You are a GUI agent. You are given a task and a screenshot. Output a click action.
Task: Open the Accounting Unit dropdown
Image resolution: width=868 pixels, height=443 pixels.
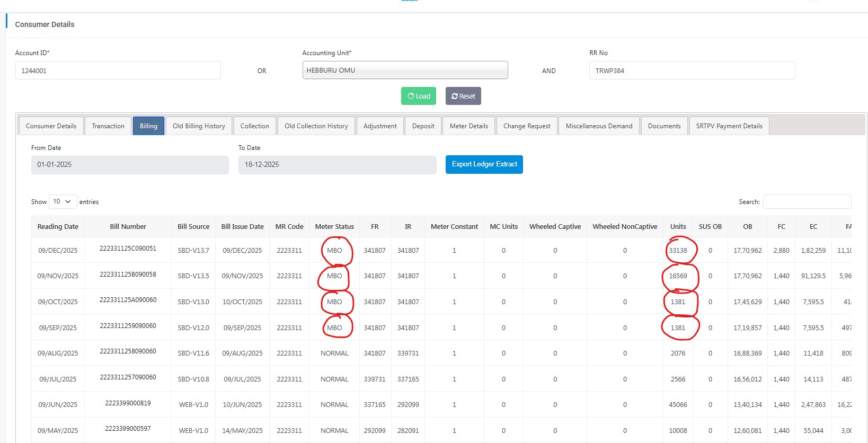(405, 70)
